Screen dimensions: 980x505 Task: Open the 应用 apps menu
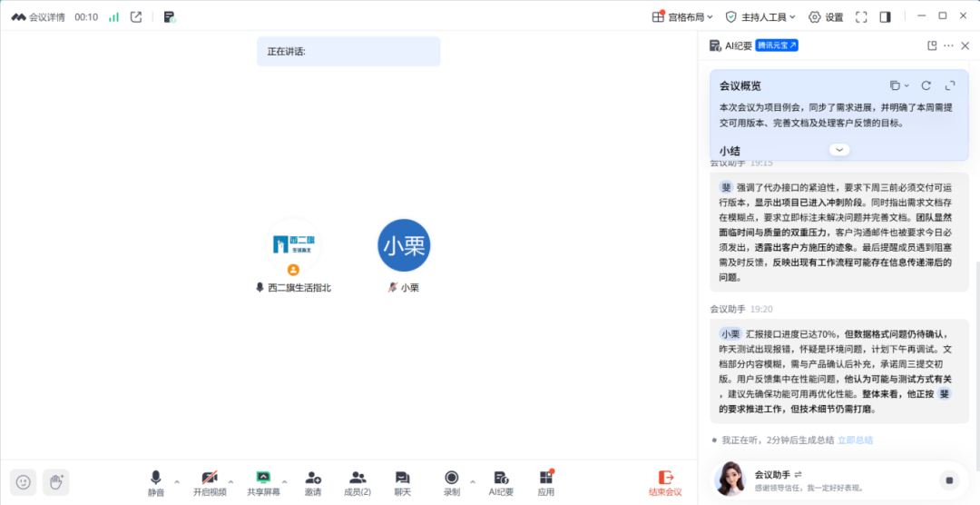click(x=545, y=483)
